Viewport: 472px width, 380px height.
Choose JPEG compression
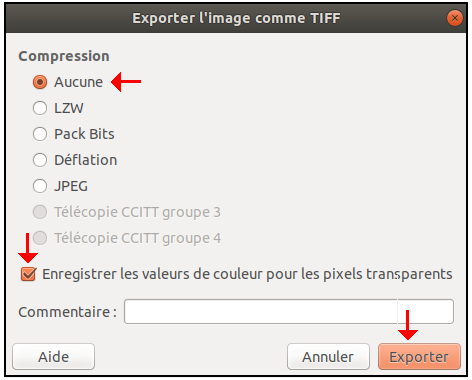tap(40, 186)
